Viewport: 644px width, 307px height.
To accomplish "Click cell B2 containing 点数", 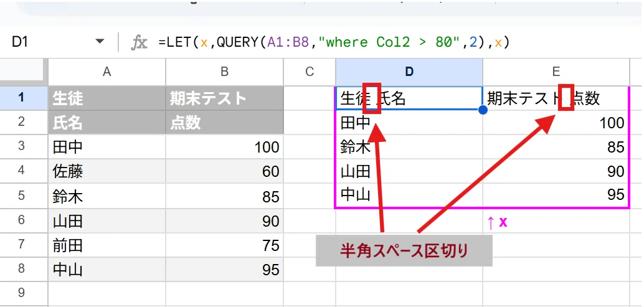I will coord(224,122).
